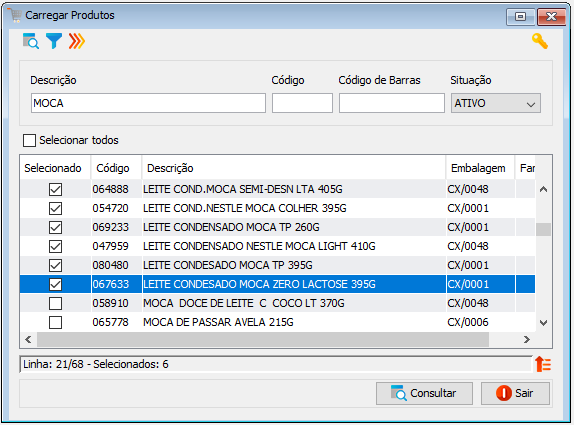The image size is (574, 425).
Task: Sort by Código column header
Action: pos(116,168)
